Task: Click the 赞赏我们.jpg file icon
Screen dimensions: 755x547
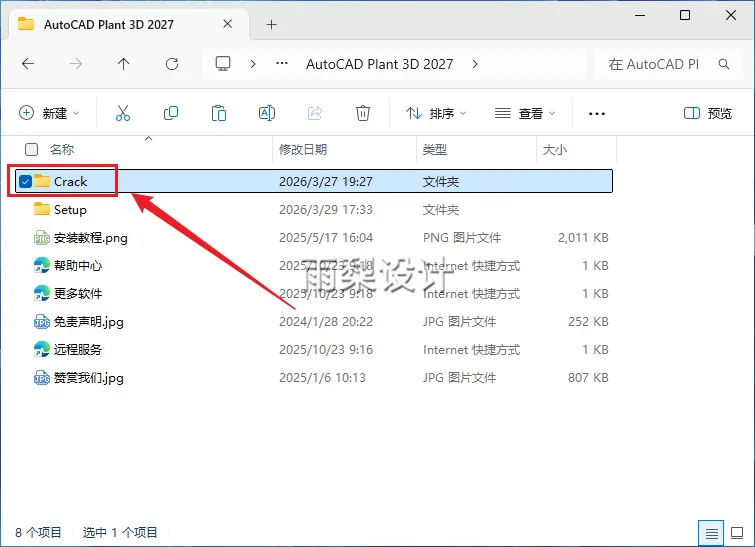Action: 42,378
